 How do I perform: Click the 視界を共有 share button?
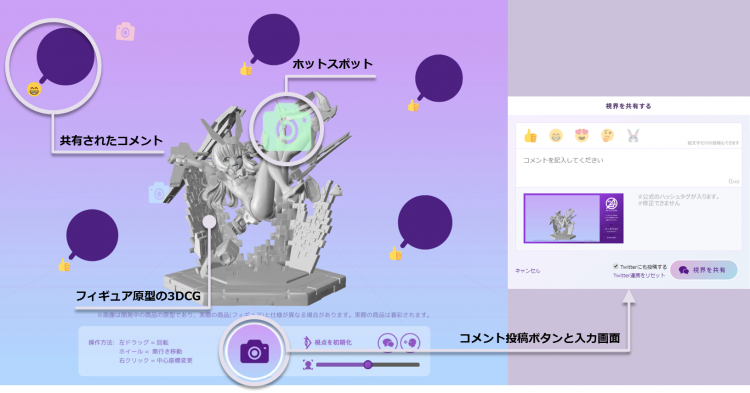pyautogui.click(x=704, y=270)
